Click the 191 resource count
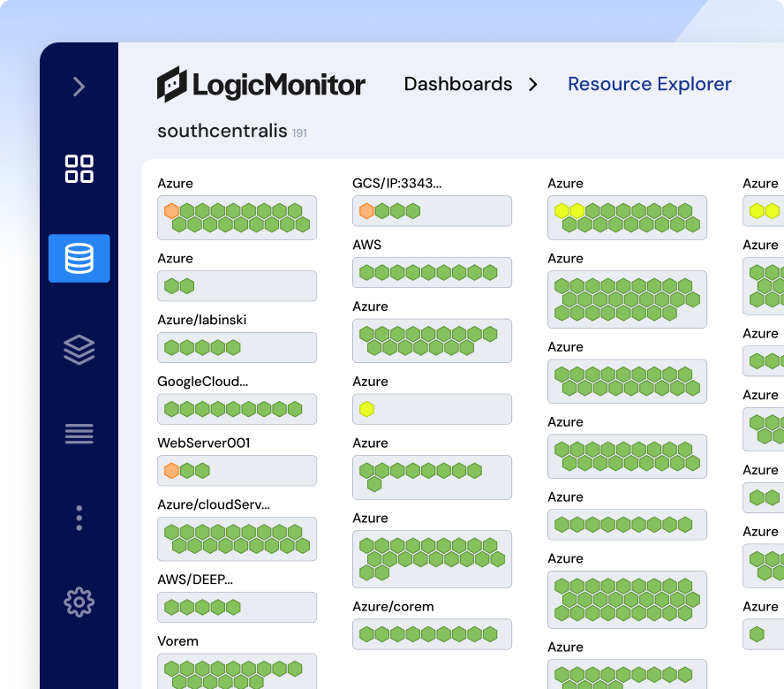This screenshot has height=689, width=784. click(x=299, y=133)
